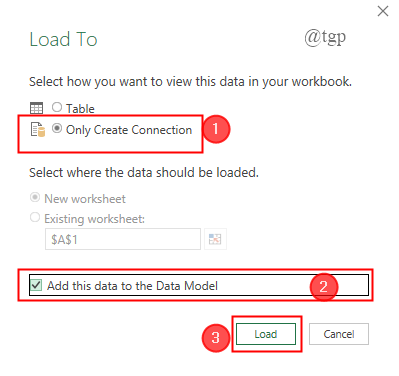Toggle the Add to Data Model checkbox
The width and height of the screenshot is (399, 376).
[x=36, y=285]
